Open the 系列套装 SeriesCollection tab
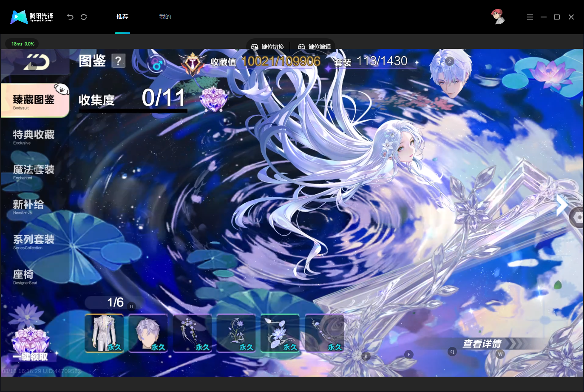The width and height of the screenshot is (584, 392). pos(34,241)
